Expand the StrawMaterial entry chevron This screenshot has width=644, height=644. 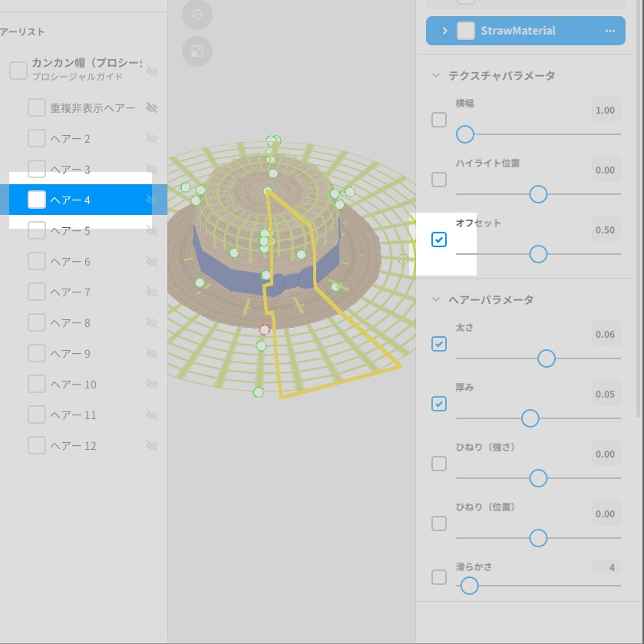click(444, 31)
